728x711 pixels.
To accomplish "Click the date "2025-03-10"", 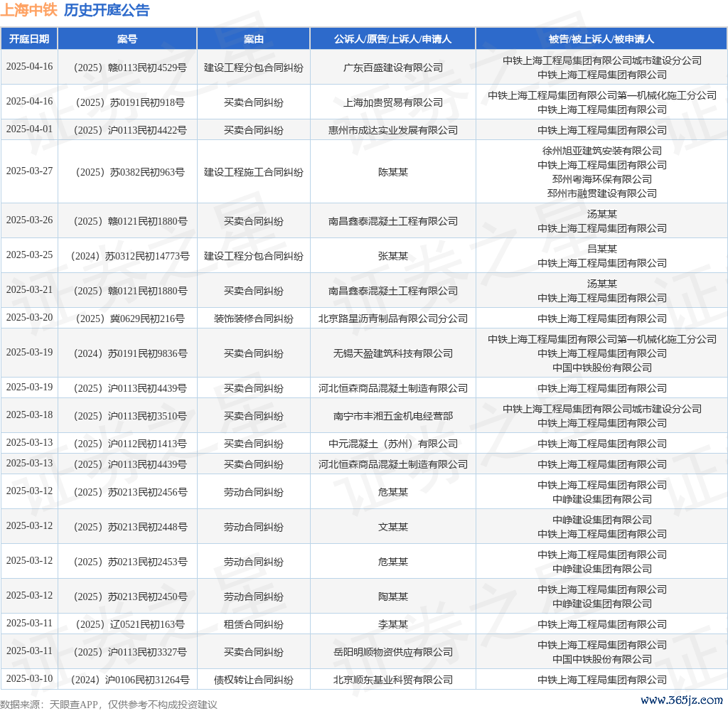I will 29,679.
